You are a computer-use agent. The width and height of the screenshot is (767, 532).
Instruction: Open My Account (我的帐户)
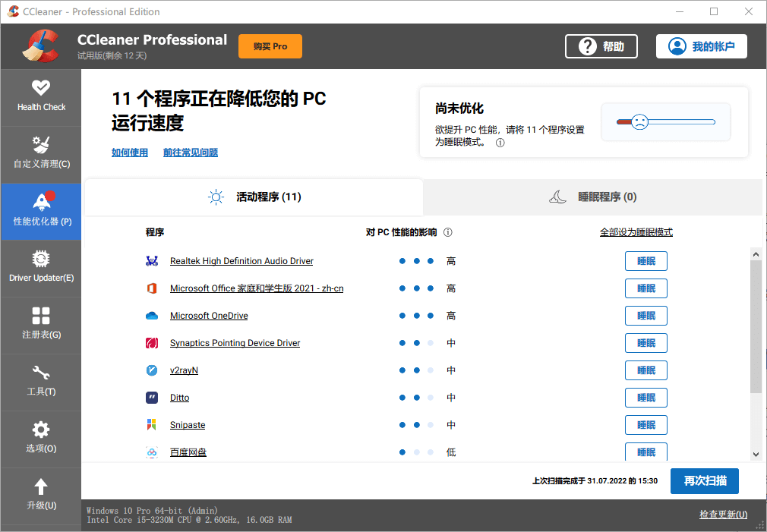(x=702, y=46)
